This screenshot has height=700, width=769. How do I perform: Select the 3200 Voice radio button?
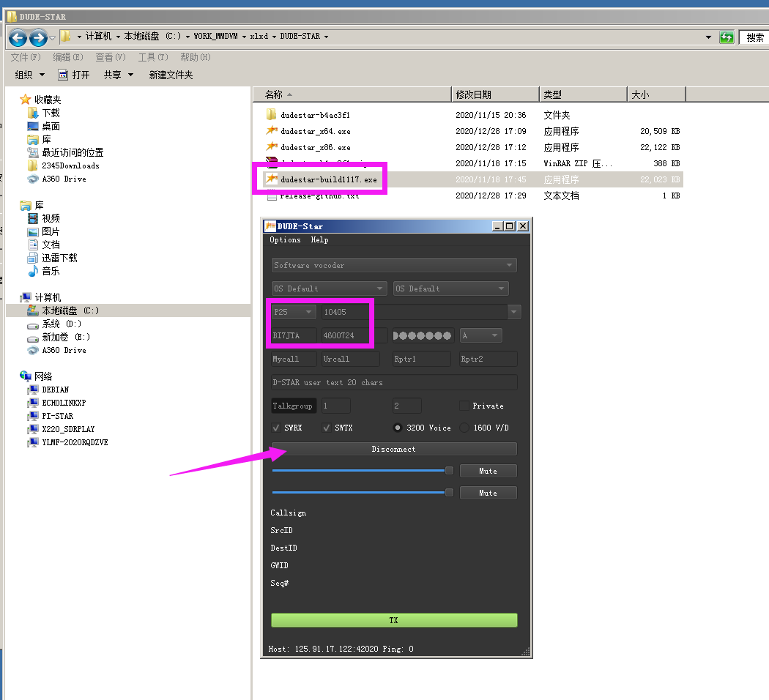coord(398,428)
